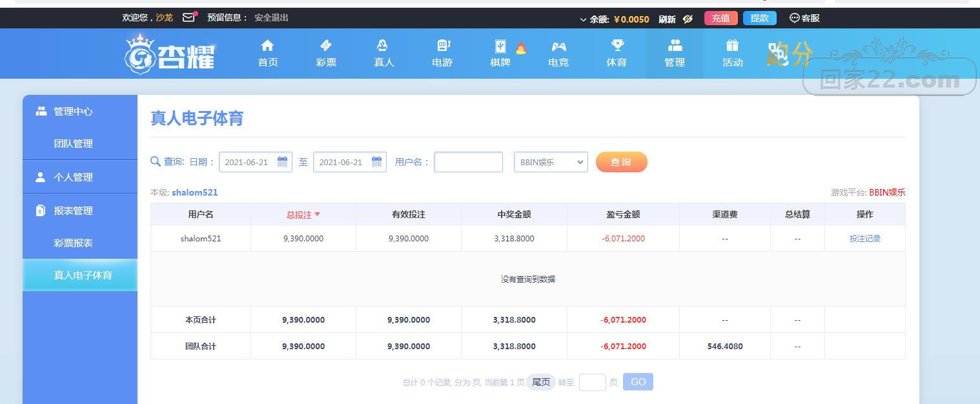This screenshot has height=404, width=980.
Task: Open the 活动 gift box icon
Action: tap(732, 46)
